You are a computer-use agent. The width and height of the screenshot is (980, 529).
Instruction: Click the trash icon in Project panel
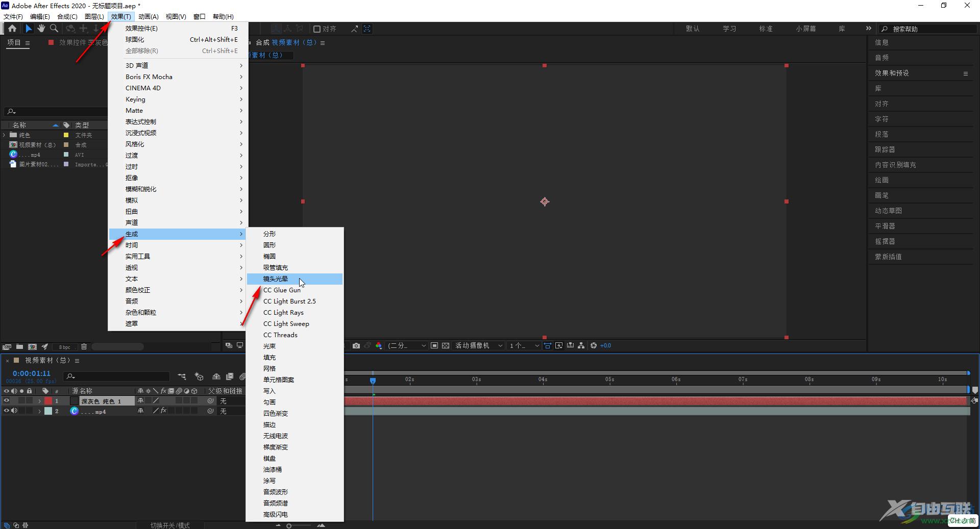(84, 347)
